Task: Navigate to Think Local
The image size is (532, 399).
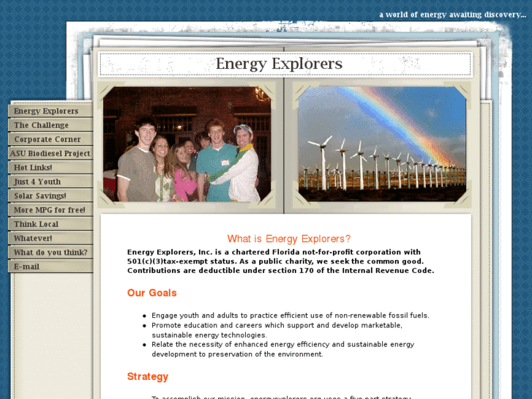Action: point(50,224)
